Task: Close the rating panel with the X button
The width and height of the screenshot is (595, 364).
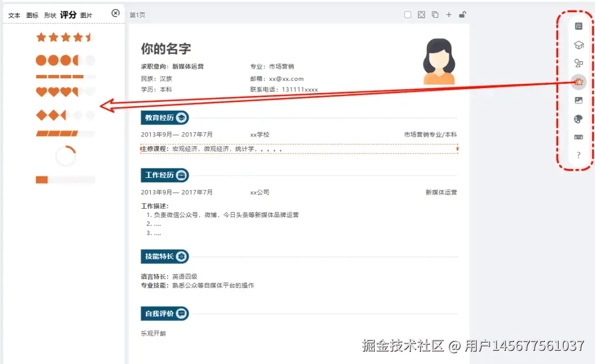Action: 115,13
